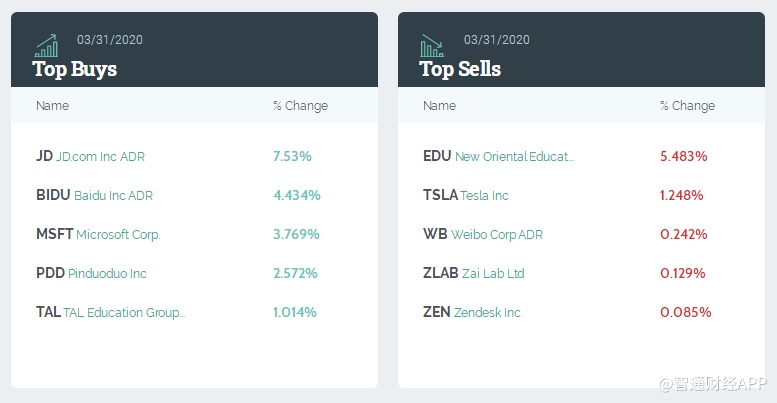Select the TAL Education Group entry
The image size is (777, 403).
coord(110,312)
